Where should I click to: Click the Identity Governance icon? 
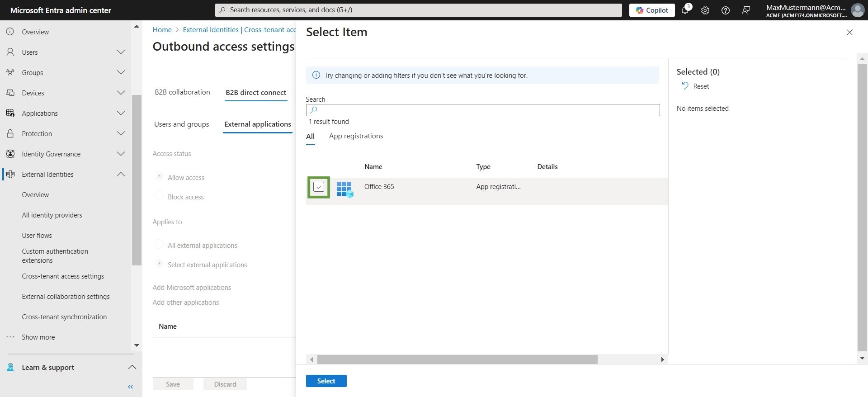click(x=10, y=154)
